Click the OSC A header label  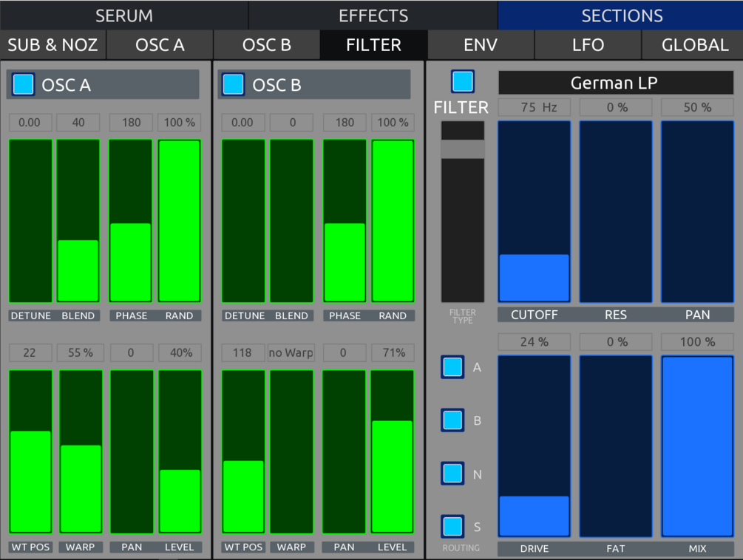pyautogui.click(x=66, y=85)
